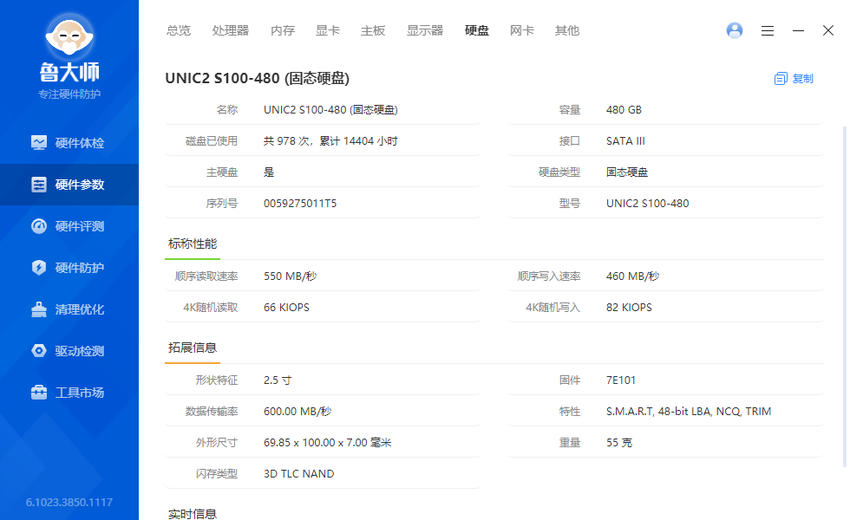The width and height of the screenshot is (850, 520).
Task: Open 清理优化 broom section
Action: click(69, 310)
